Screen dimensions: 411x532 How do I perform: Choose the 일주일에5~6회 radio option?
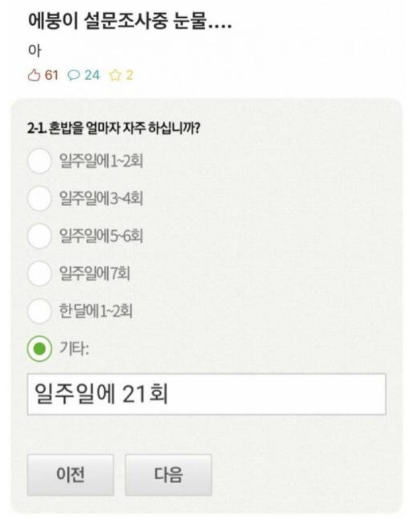click(40, 236)
